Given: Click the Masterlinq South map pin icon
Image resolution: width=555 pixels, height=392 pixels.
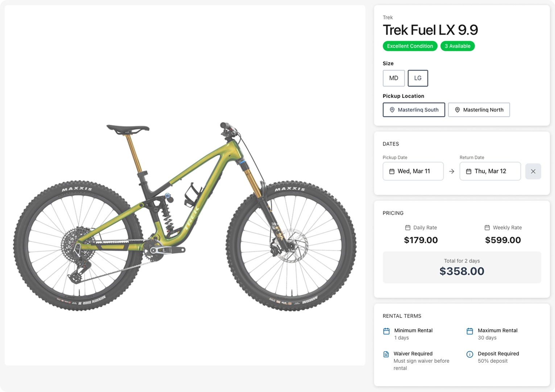Looking at the screenshot, I should pyautogui.click(x=392, y=110).
